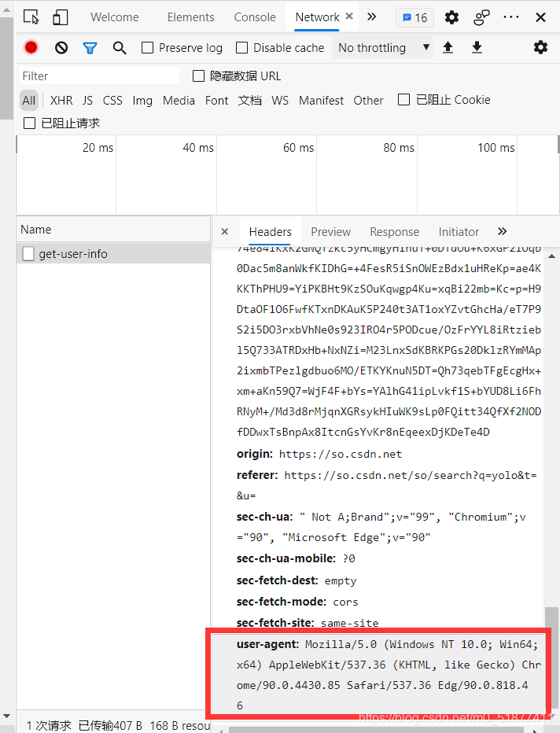Filter requests by Other
The width and height of the screenshot is (560, 733).
tap(368, 101)
